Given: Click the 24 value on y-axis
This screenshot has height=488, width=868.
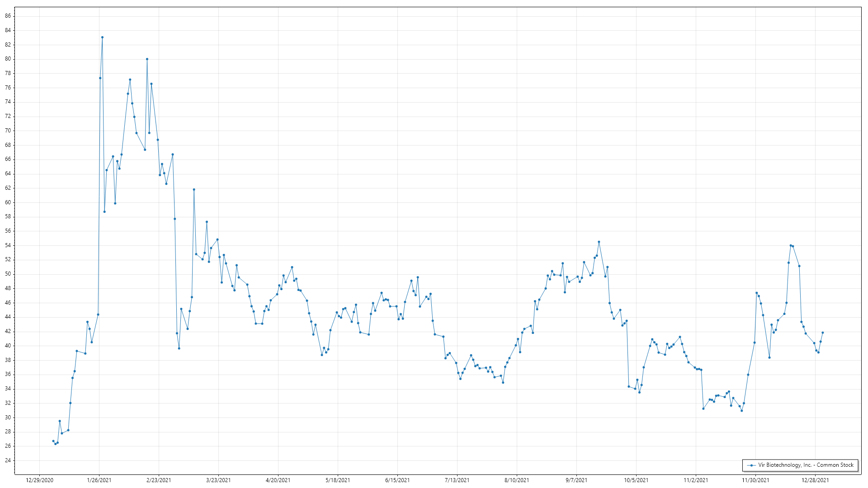Looking at the screenshot, I should (x=8, y=460).
